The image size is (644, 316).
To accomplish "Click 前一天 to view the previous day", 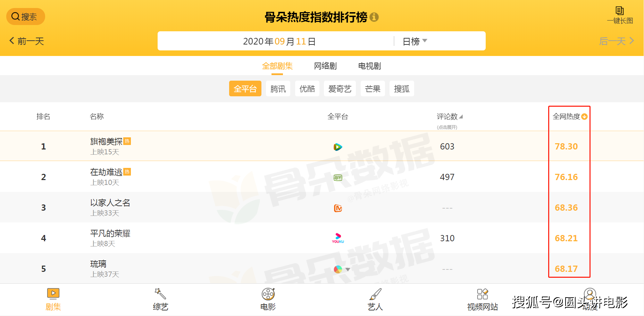I will click(x=26, y=41).
